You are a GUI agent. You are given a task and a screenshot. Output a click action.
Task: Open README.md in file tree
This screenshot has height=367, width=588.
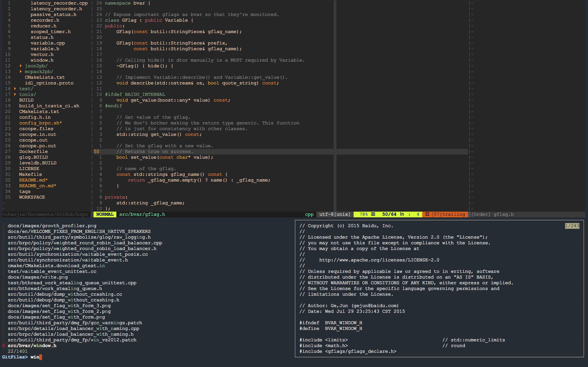click(33, 180)
